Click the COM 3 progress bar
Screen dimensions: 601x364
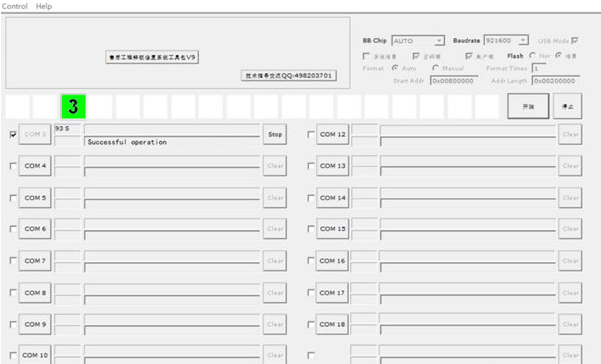(x=172, y=129)
